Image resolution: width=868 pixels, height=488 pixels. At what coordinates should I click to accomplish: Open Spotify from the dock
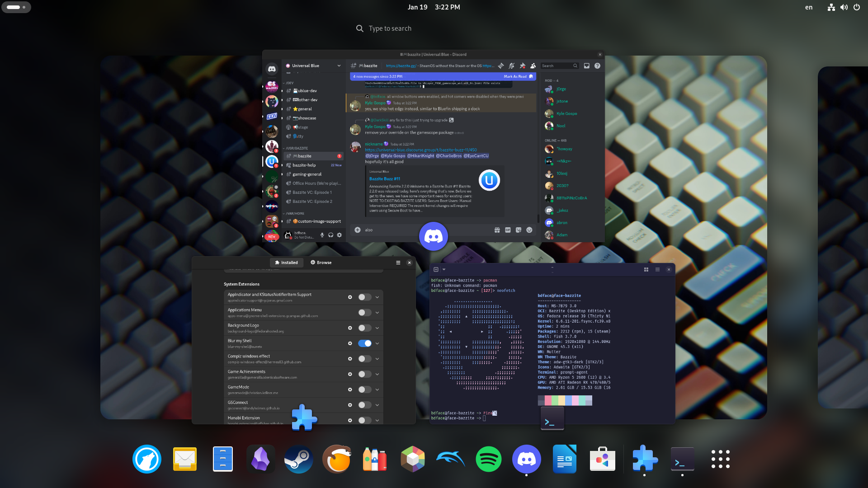tap(488, 459)
